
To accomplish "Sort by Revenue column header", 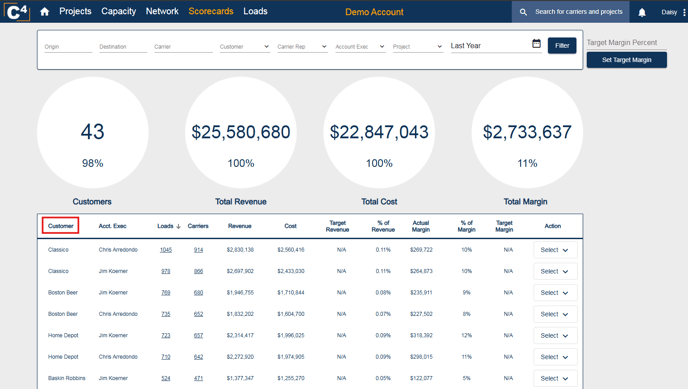I will click(x=240, y=226).
